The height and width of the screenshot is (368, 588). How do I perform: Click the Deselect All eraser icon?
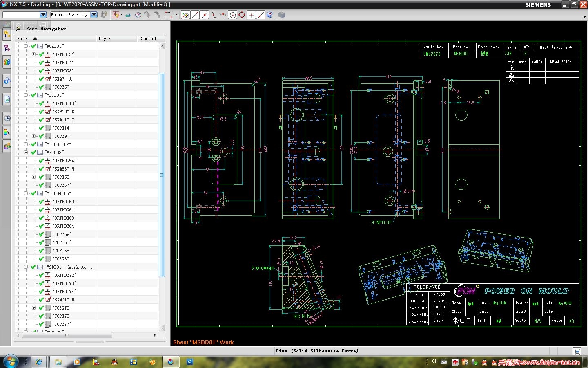138,15
